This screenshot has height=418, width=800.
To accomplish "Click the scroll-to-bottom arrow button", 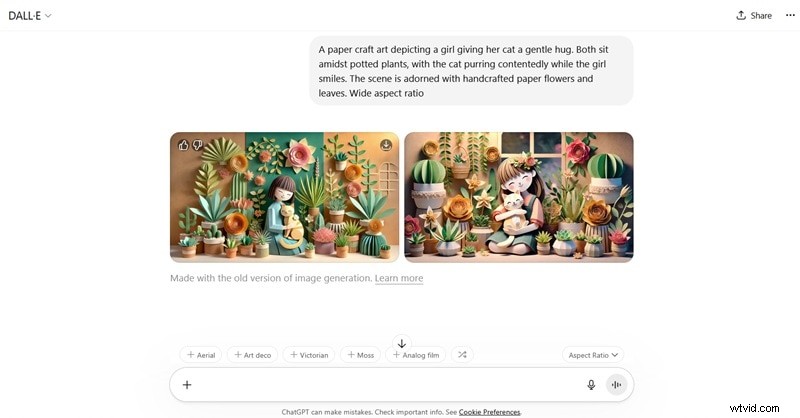I will pos(402,343).
